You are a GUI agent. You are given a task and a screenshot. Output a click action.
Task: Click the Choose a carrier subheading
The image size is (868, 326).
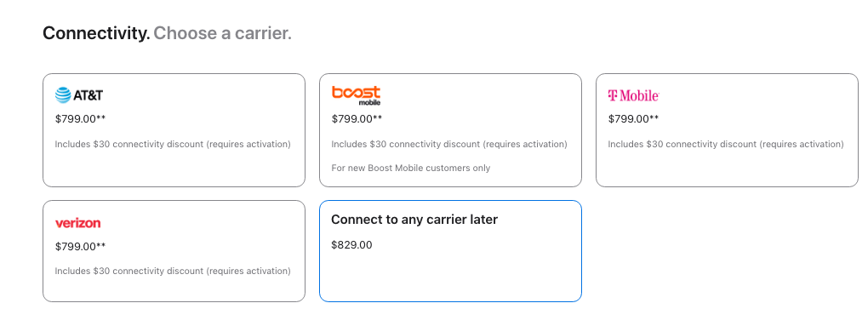[x=223, y=33]
